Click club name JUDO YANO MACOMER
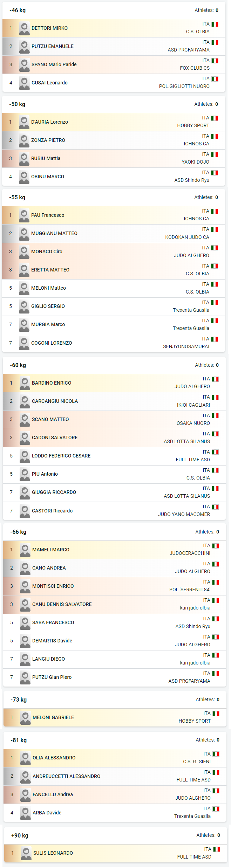Image resolution: width=231 pixels, height=868 pixels. click(x=184, y=515)
